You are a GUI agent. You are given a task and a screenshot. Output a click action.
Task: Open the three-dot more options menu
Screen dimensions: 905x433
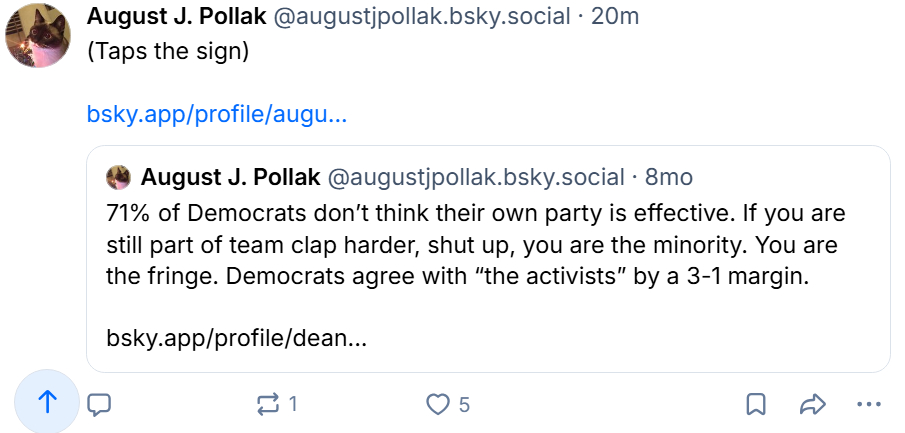(868, 404)
